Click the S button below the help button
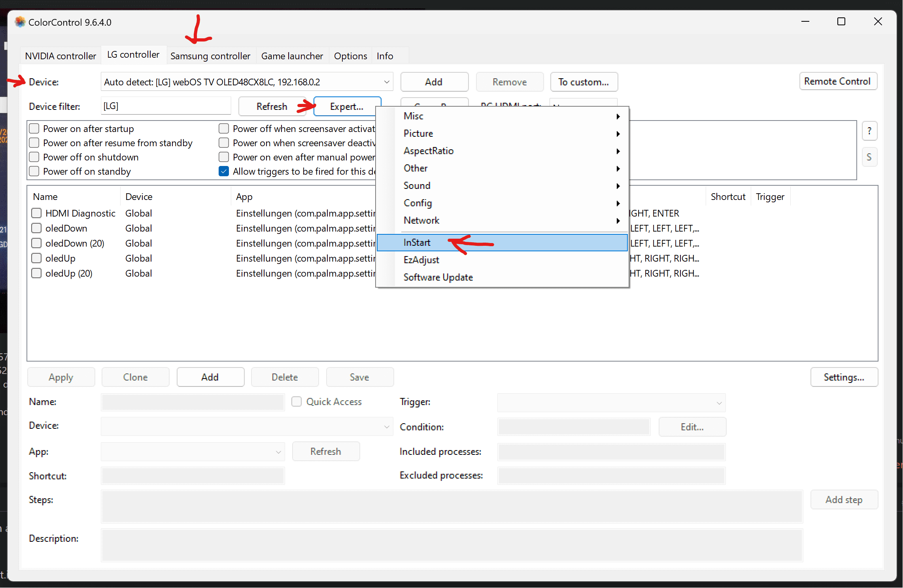The width and height of the screenshot is (903, 588). coord(869,157)
